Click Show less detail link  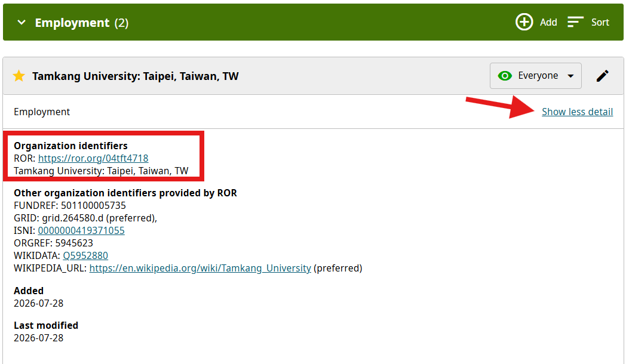click(577, 112)
